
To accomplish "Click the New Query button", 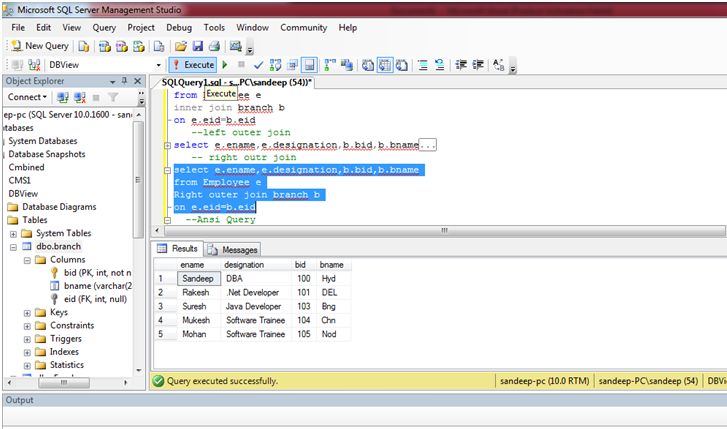I will click(x=40, y=45).
